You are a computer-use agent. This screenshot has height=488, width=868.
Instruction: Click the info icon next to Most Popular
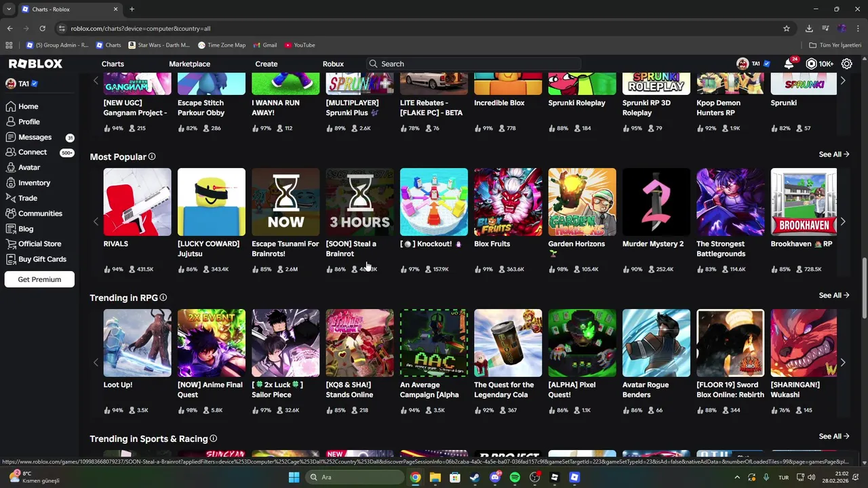coord(152,157)
